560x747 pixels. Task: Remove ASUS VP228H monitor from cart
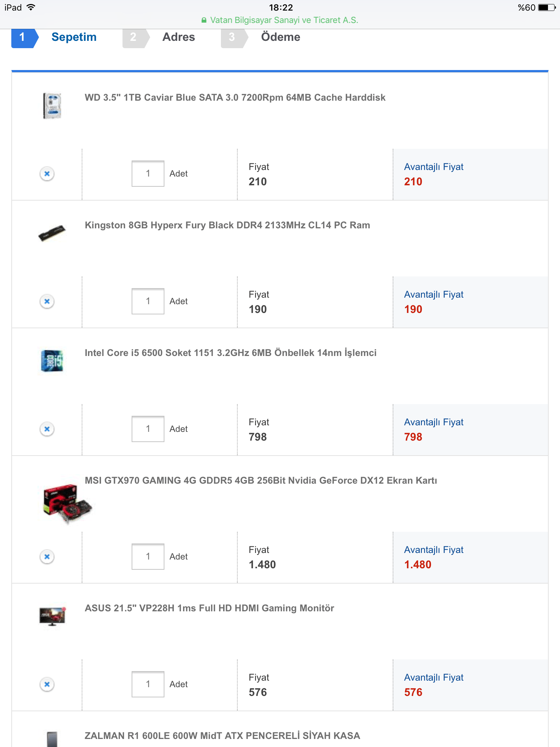(47, 684)
